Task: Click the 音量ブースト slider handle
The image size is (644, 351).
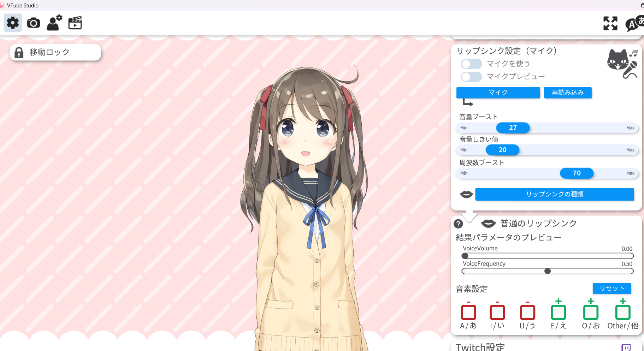Action: tap(513, 128)
